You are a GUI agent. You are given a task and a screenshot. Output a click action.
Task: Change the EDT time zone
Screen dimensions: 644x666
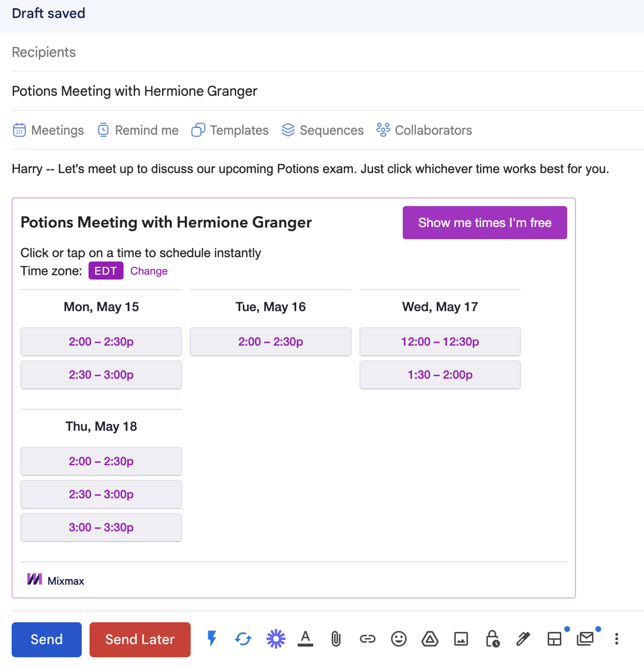(x=149, y=271)
